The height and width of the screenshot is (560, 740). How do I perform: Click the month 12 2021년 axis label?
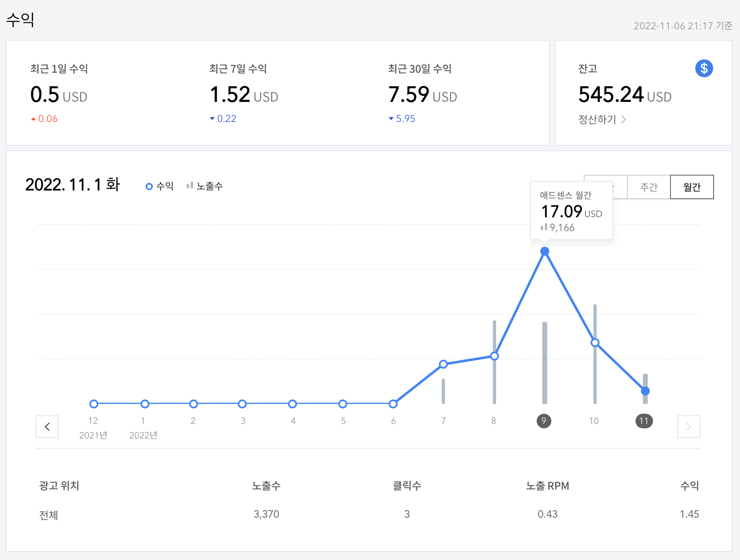[x=93, y=428]
